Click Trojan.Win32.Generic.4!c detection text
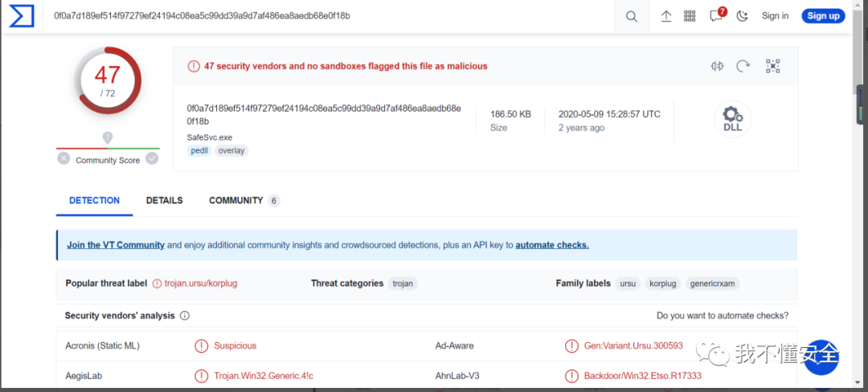This screenshot has height=392, width=868. click(264, 376)
